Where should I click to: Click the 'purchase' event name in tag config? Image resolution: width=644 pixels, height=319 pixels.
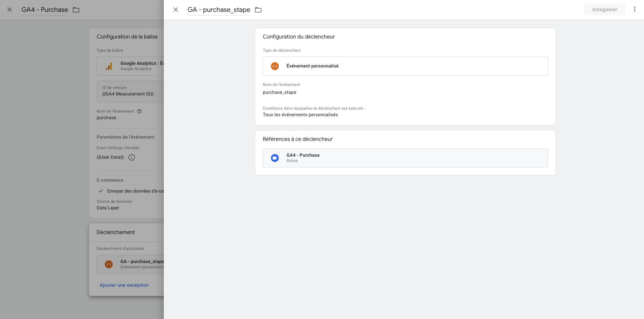(x=106, y=118)
